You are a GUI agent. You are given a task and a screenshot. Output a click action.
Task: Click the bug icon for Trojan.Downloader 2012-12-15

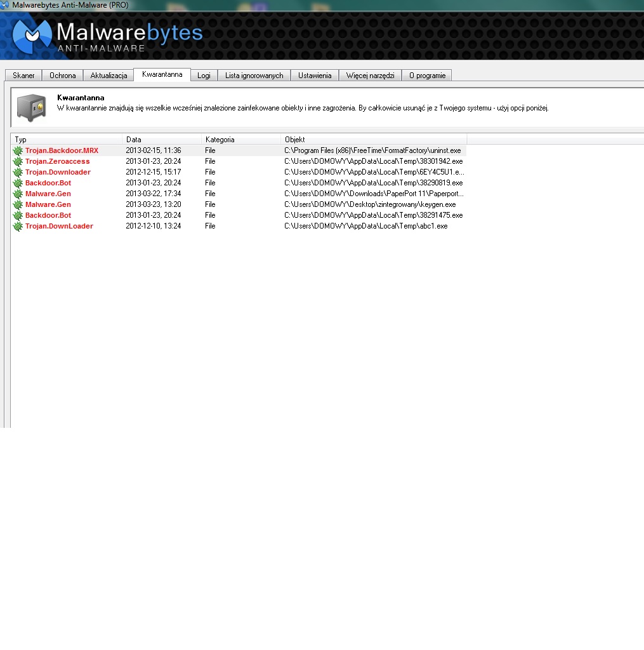[x=18, y=172]
